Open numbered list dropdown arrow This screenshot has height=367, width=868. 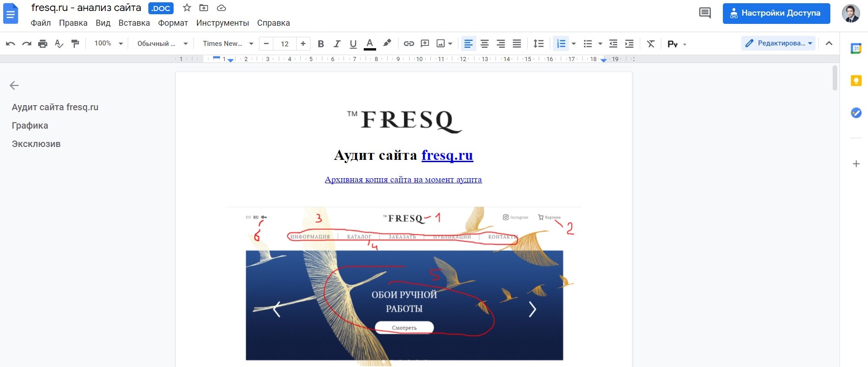574,44
